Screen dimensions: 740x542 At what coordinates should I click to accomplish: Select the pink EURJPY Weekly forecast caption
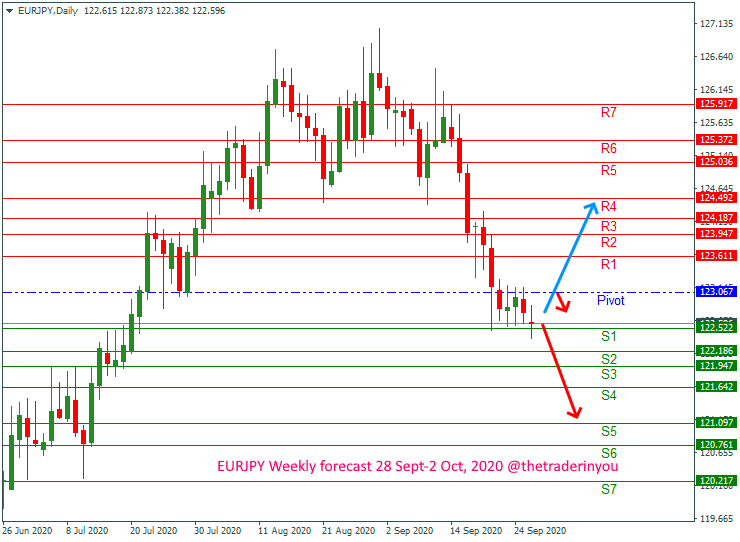click(418, 466)
